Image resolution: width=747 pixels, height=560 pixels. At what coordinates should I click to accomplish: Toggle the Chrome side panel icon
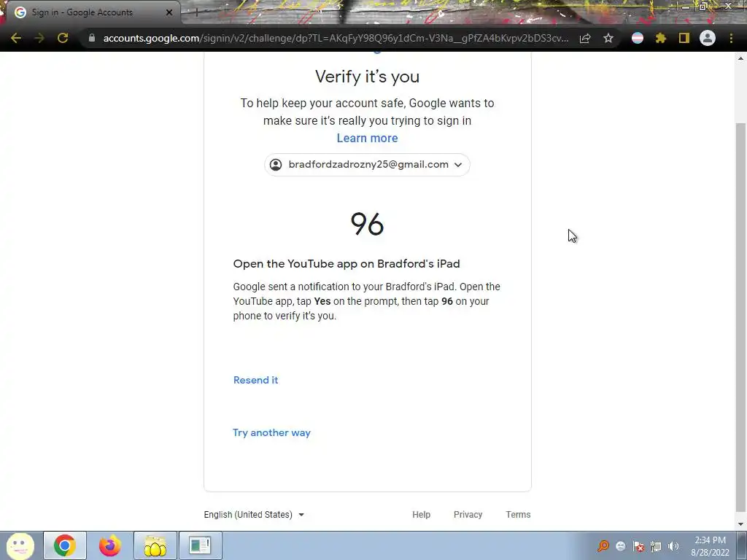tap(684, 38)
